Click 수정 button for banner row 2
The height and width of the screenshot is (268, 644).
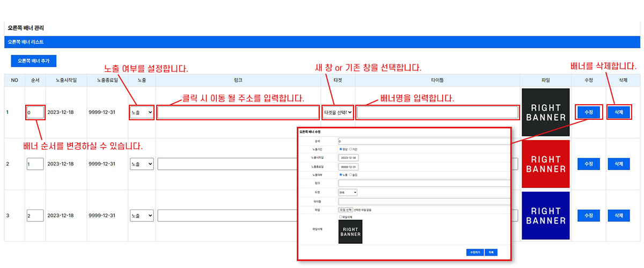click(588, 164)
